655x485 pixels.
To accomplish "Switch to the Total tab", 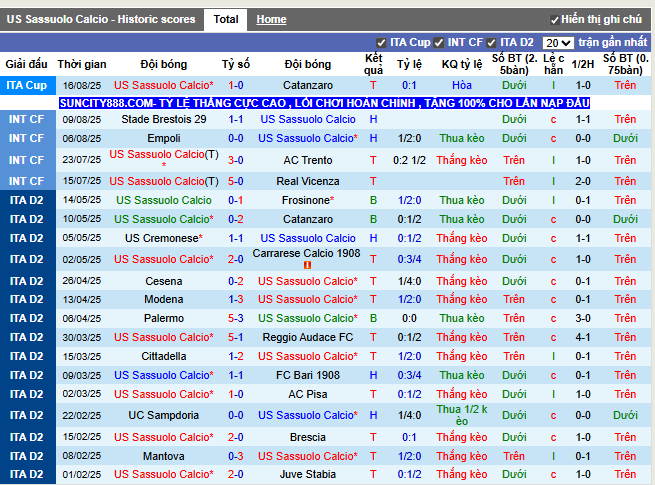I will click(226, 20).
